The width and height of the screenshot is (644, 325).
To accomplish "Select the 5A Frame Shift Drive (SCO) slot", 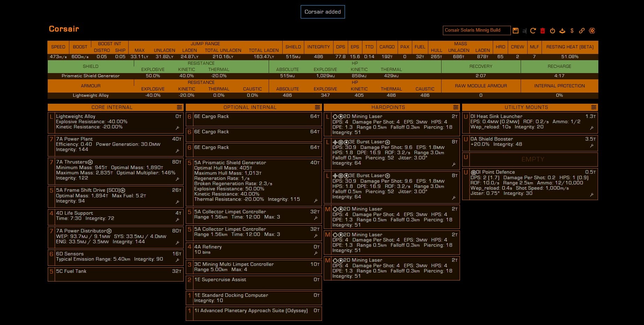I will pyautogui.click(x=115, y=196).
